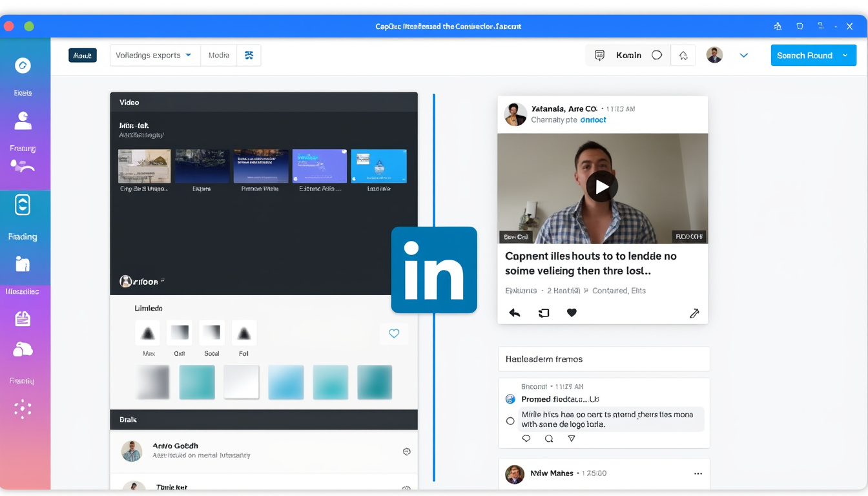Screen dimensions: 868x496
Task: Open Ndw Mahes profile name
Action: click(x=552, y=473)
